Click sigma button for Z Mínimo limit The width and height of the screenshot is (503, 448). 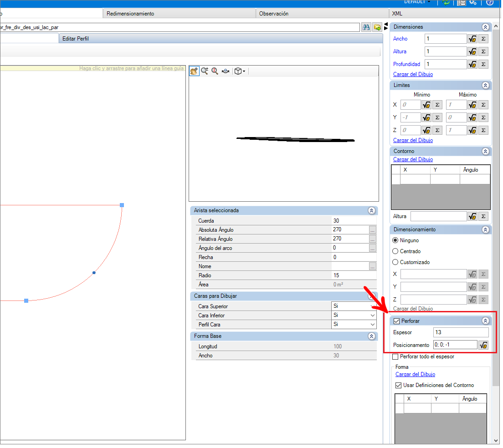(x=438, y=131)
